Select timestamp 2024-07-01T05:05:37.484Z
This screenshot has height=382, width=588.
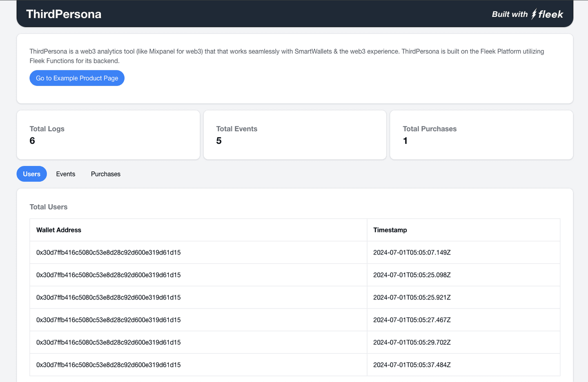click(x=412, y=365)
